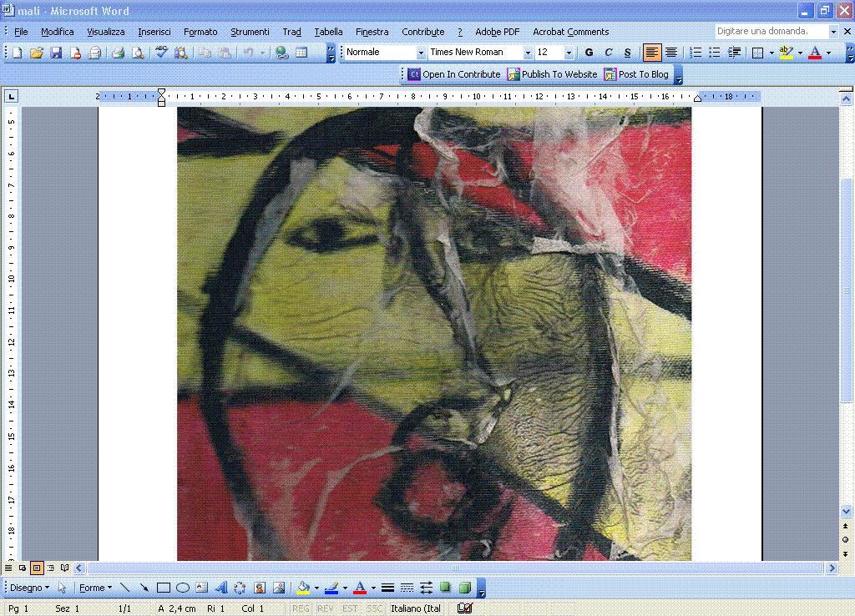855x616 pixels.
Task: Expand the formatting toolbar font color arrow
Action: click(x=828, y=53)
